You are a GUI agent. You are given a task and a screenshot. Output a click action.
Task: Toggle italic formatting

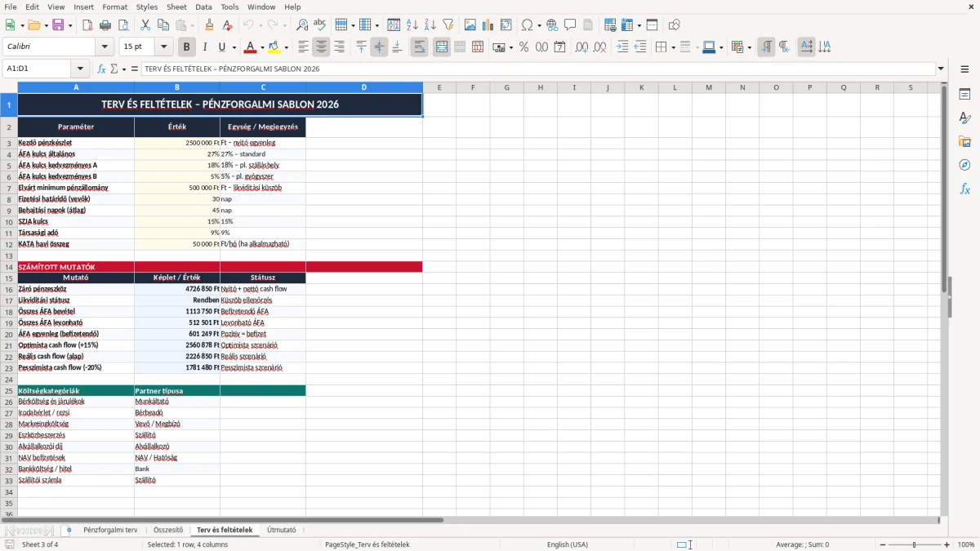pyautogui.click(x=204, y=47)
